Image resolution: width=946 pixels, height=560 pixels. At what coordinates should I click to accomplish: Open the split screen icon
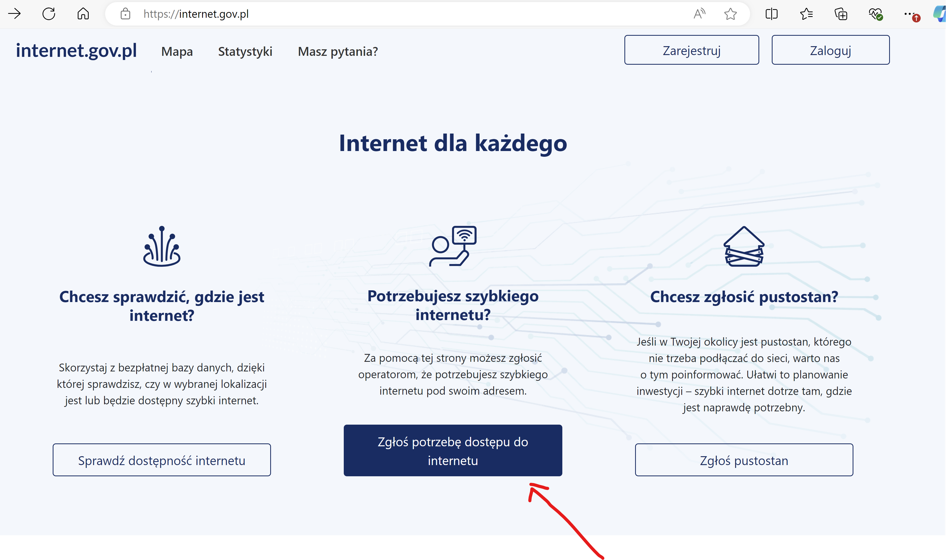[771, 14]
